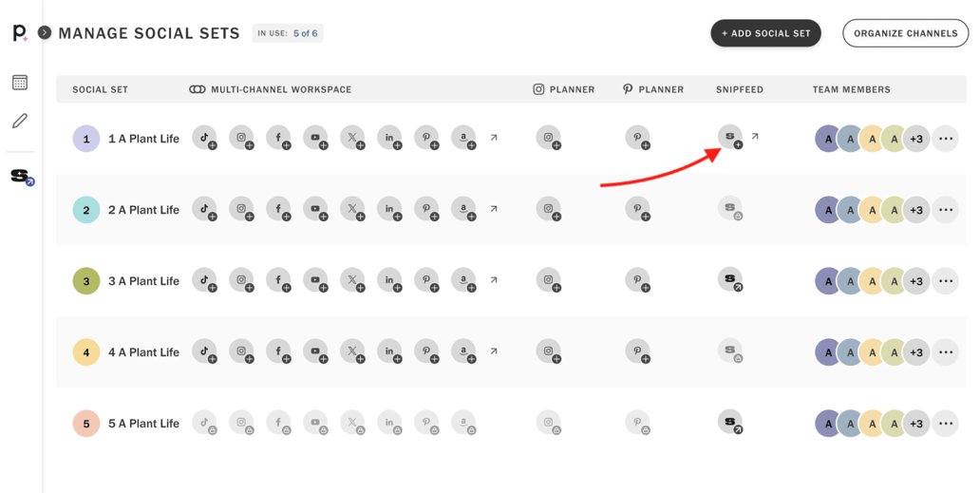Show +3 more team members for 2 A Plant Life
The width and height of the screenshot is (980, 493).
click(x=915, y=210)
